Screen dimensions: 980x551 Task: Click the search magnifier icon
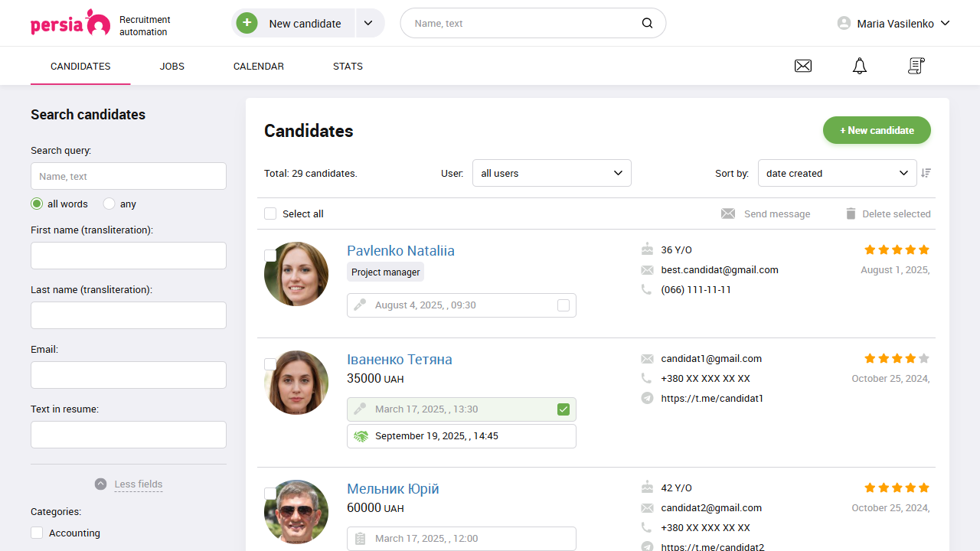tap(647, 23)
